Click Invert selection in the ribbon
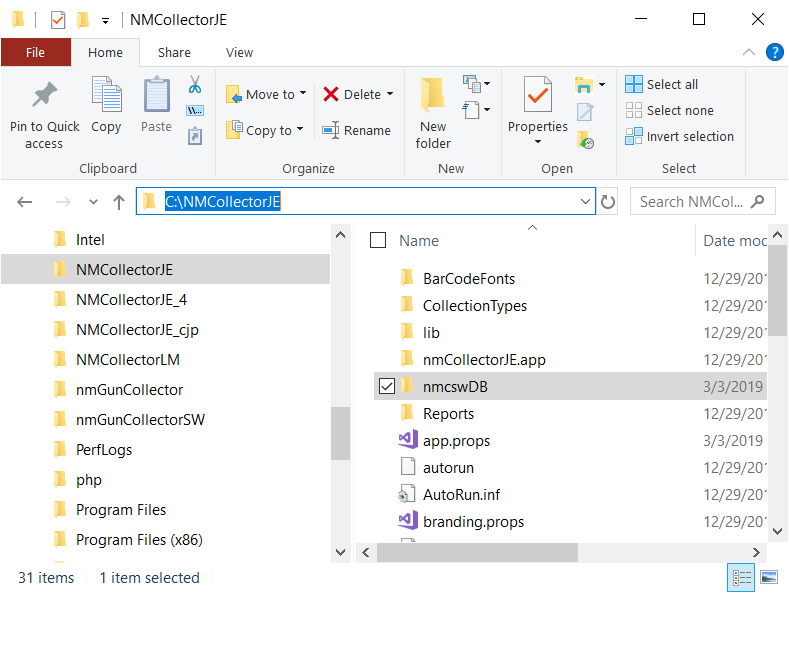Viewport: 789px width, 656px height. pyautogui.click(x=679, y=136)
